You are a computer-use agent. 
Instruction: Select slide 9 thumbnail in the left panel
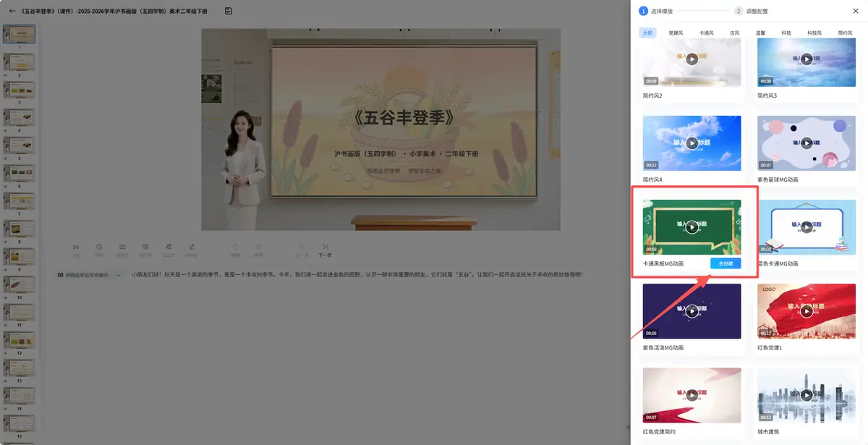(20, 257)
